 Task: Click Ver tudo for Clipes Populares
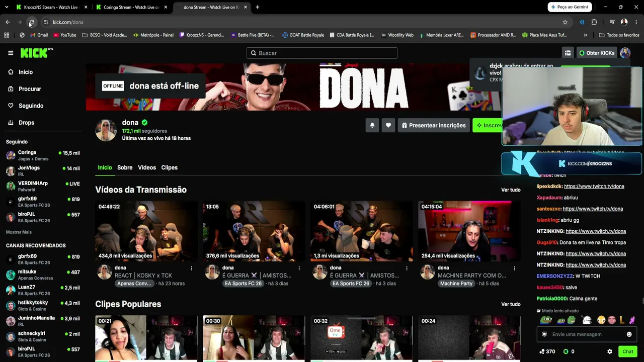tap(511, 304)
